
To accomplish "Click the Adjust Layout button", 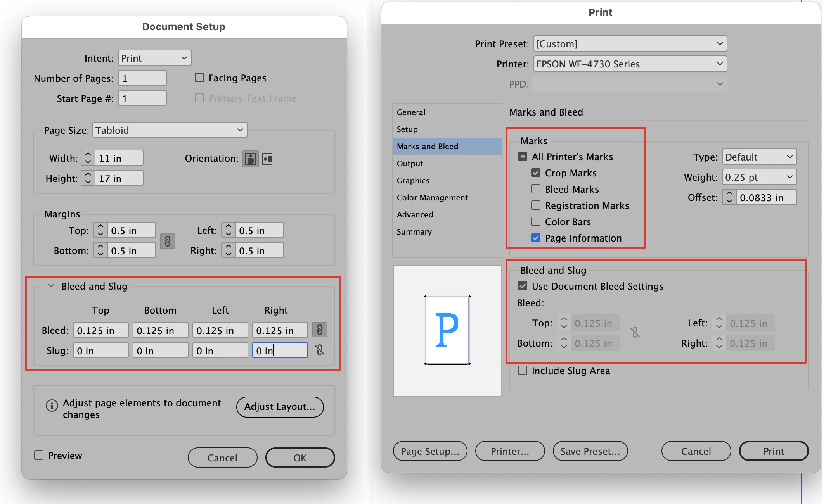I will pos(280,407).
